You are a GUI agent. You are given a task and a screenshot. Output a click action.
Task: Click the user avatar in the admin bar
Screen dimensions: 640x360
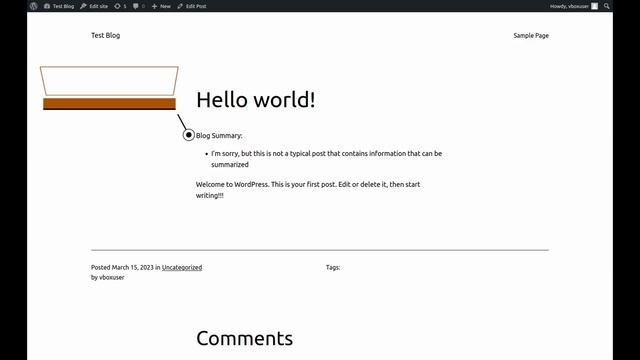pos(595,6)
